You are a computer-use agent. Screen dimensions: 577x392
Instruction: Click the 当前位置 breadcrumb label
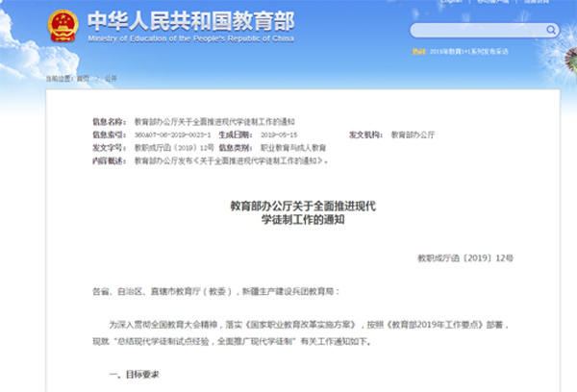(x=60, y=79)
